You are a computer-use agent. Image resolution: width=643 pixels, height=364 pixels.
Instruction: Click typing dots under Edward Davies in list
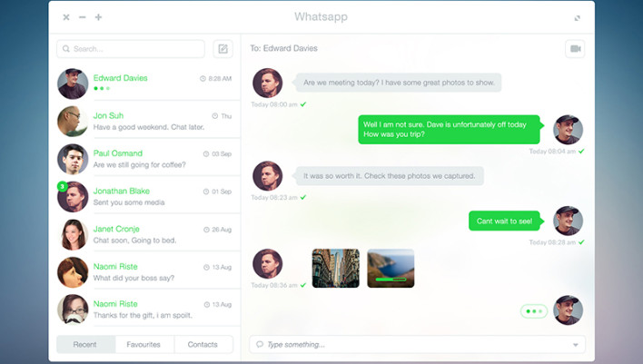[x=102, y=89]
